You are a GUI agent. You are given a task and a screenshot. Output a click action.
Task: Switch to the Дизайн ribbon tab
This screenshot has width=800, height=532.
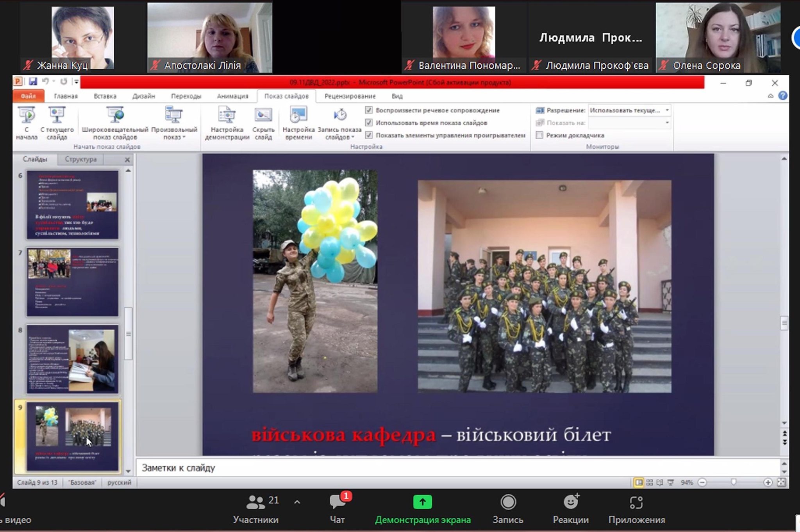pyautogui.click(x=143, y=96)
